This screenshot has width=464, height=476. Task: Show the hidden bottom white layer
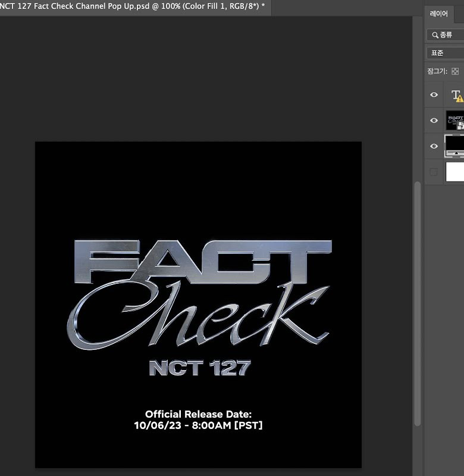pos(434,172)
